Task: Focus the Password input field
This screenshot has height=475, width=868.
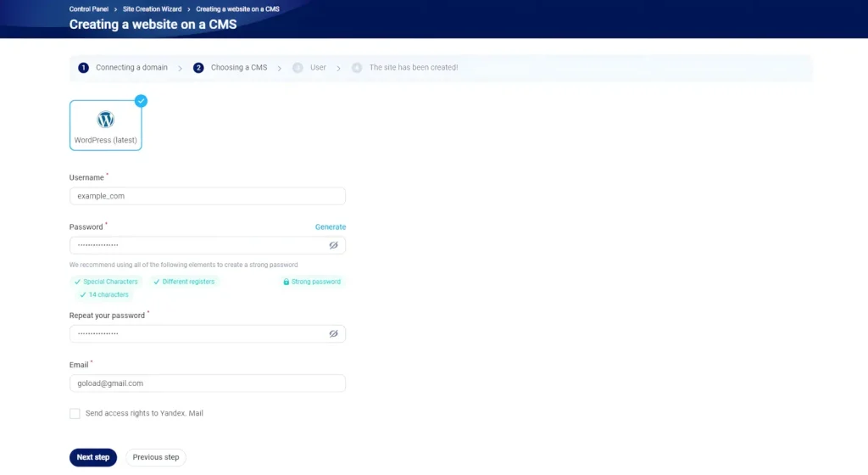Action: click(x=208, y=245)
